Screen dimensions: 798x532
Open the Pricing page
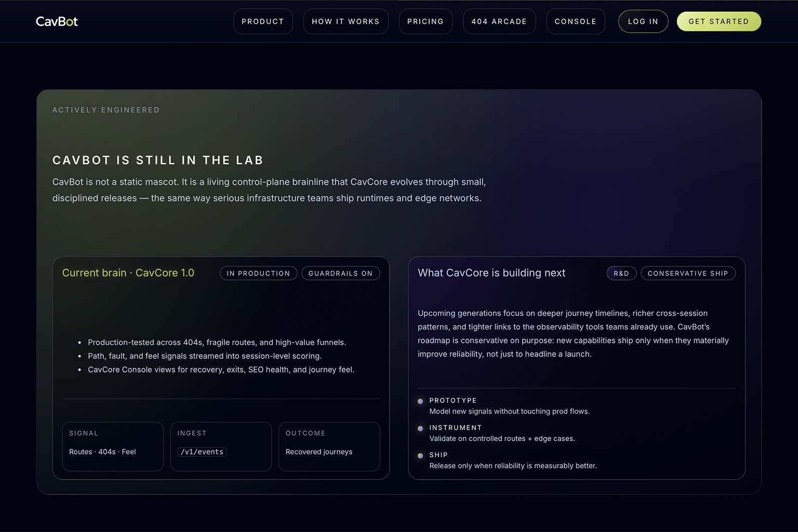[425, 21]
